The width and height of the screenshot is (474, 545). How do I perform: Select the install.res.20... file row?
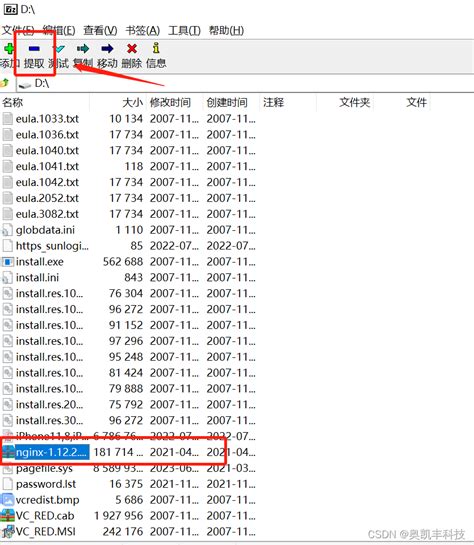(x=129, y=405)
